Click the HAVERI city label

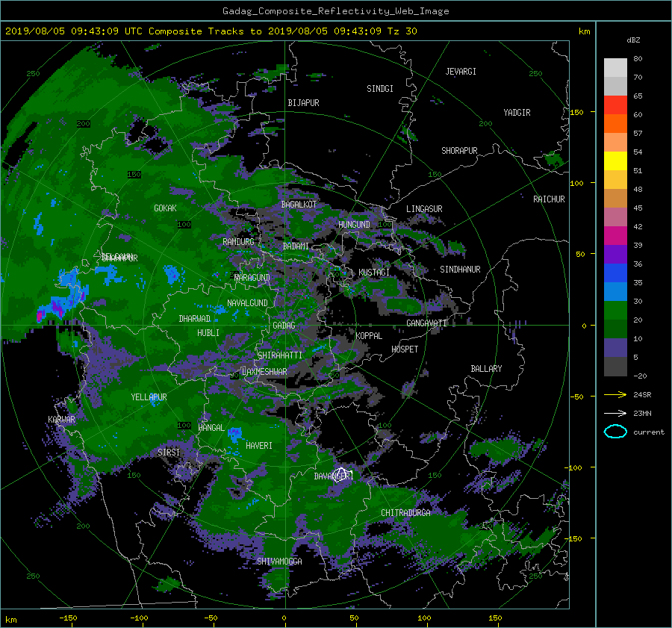coord(259,446)
